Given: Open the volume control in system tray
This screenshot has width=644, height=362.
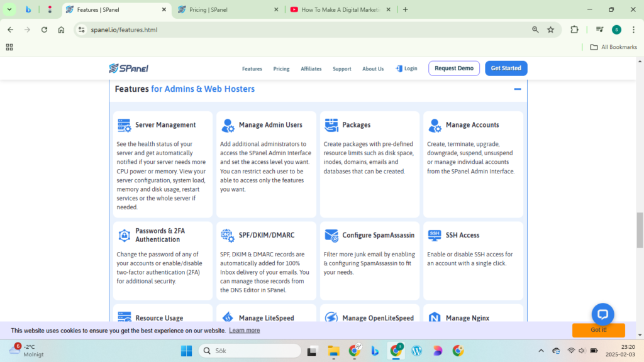Looking at the screenshot, I should (582, 351).
